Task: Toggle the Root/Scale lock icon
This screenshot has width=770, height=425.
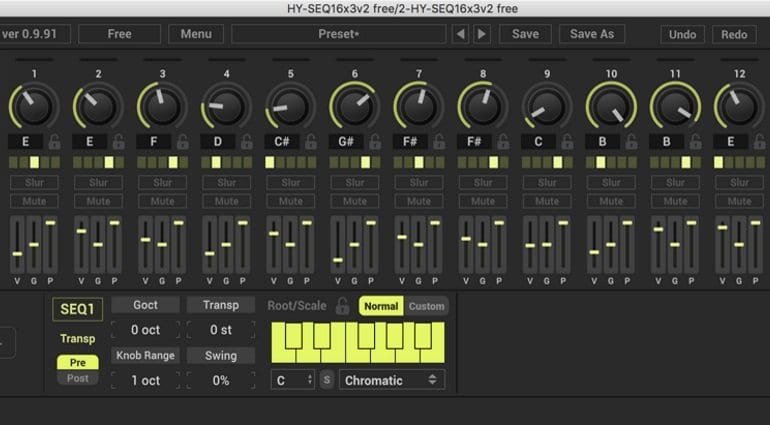Action: [342, 306]
